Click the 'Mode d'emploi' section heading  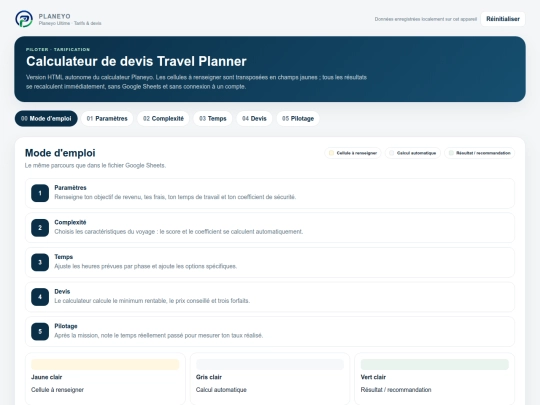tap(60, 153)
